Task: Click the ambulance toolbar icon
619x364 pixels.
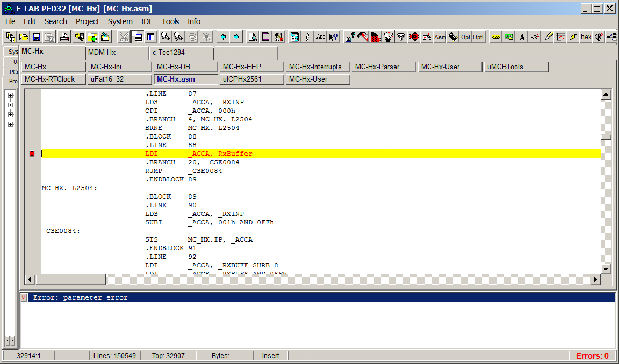Action: 427,37
